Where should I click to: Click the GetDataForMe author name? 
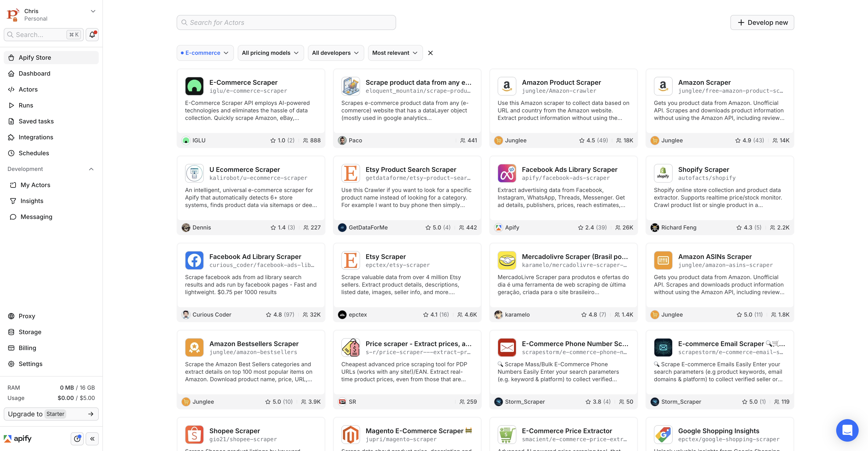click(x=368, y=228)
